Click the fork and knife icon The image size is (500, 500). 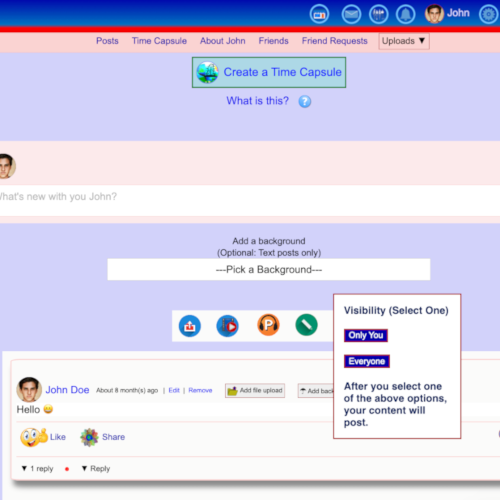coord(378,14)
